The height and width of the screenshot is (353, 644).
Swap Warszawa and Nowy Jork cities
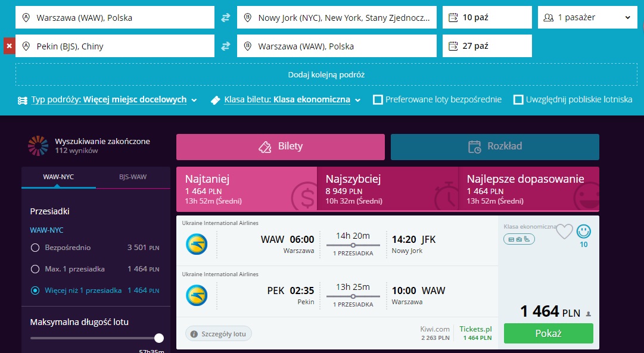click(225, 18)
